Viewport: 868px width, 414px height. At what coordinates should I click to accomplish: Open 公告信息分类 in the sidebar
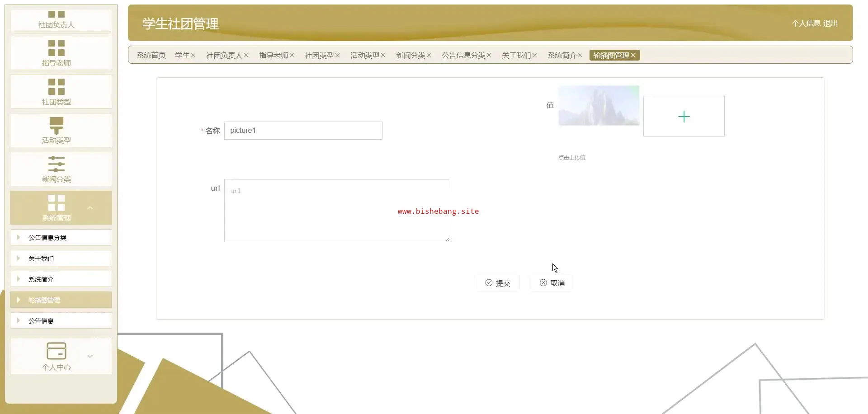tap(61, 237)
